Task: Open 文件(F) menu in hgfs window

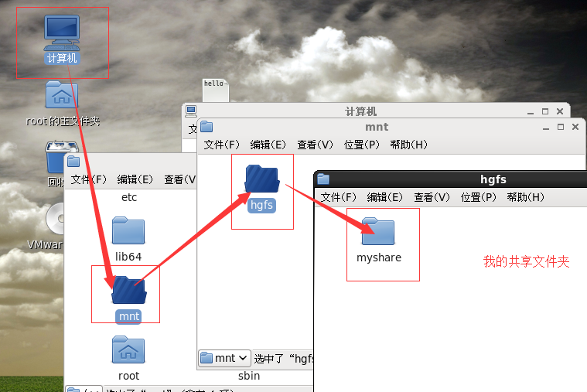Action: [x=338, y=197]
